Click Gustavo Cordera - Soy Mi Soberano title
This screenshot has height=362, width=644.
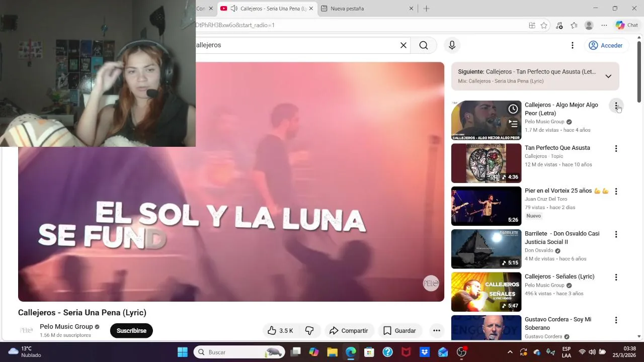(x=558, y=323)
